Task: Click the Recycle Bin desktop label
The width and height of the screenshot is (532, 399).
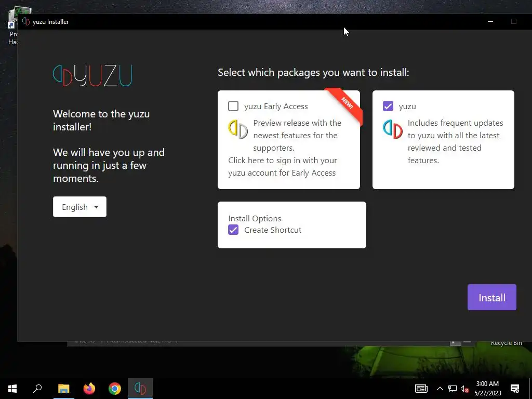Action: [x=506, y=343]
